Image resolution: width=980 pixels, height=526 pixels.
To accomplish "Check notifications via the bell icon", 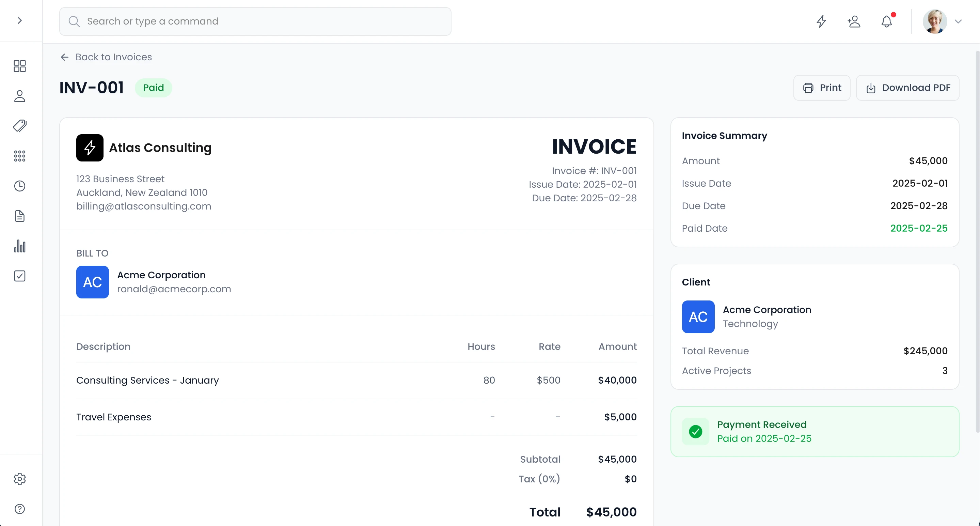I will (887, 21).
